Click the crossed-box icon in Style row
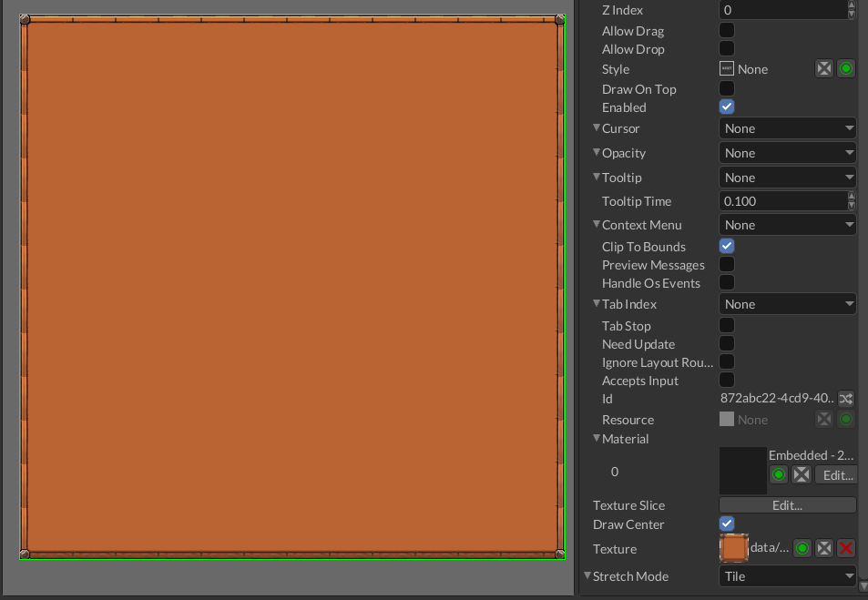The image size is (868, 600). point(823,69)
